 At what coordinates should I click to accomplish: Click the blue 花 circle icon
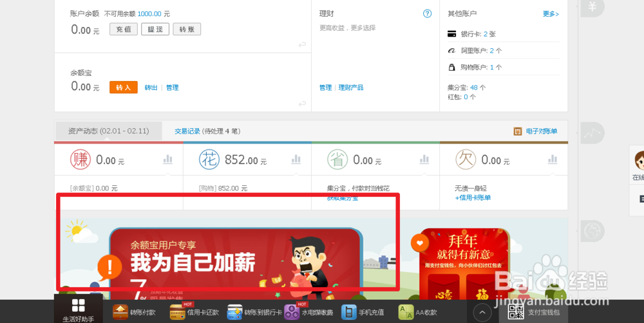point(209,160)
